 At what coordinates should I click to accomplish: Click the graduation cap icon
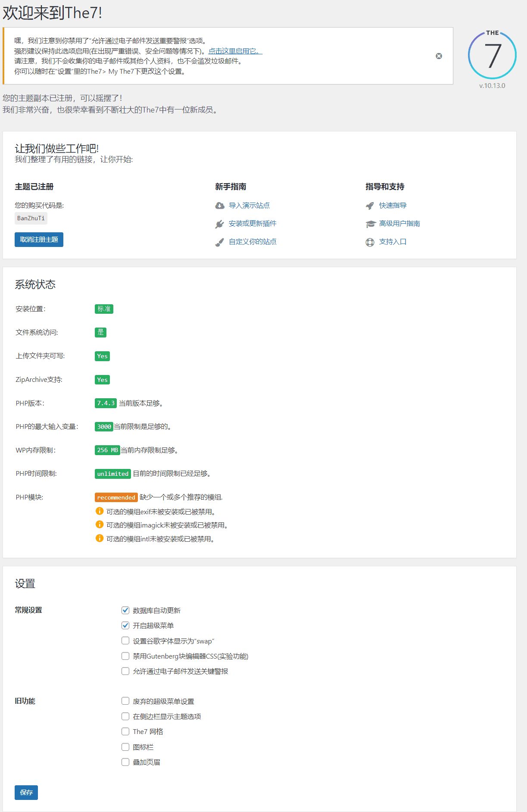tap(371, 224)
